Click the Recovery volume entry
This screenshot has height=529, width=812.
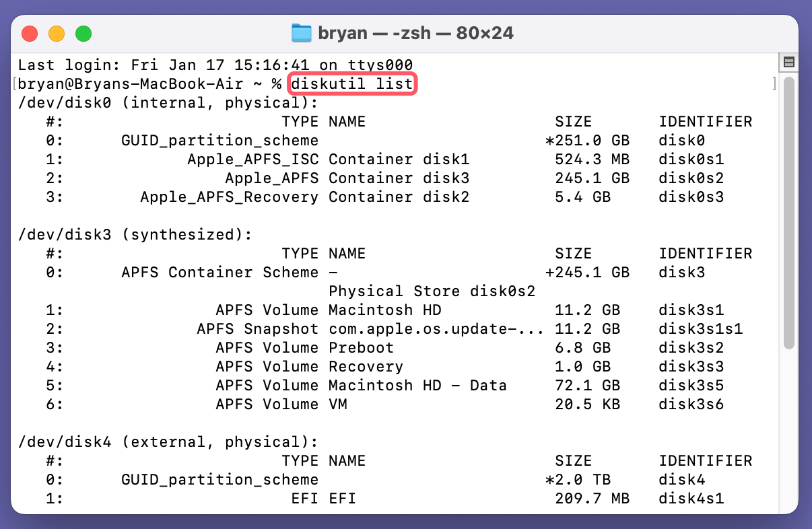click(x=366, y=366)
